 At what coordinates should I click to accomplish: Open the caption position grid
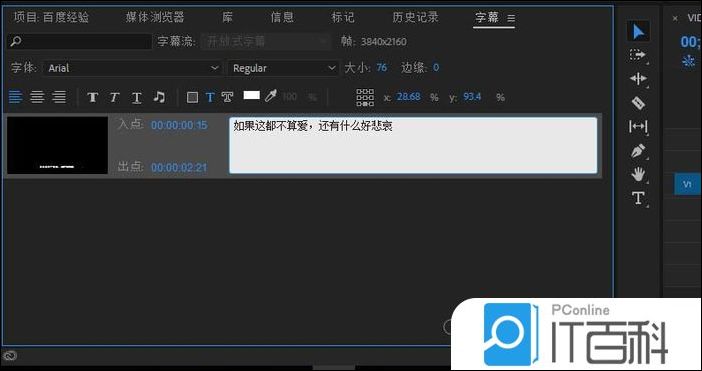coord(365,97)
